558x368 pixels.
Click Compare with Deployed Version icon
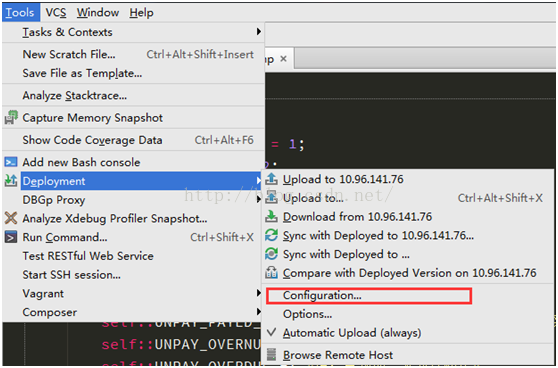[x=272, y=273]
